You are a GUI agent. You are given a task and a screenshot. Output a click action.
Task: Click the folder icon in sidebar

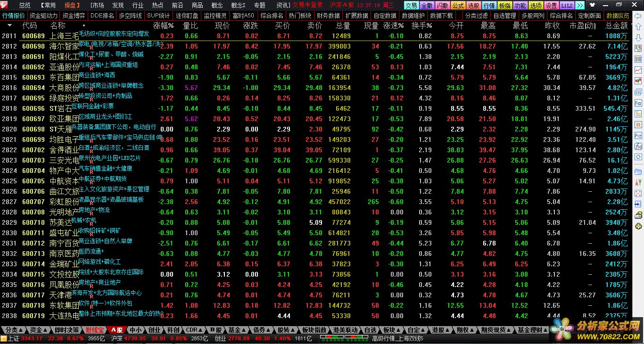tap(638, 172)
